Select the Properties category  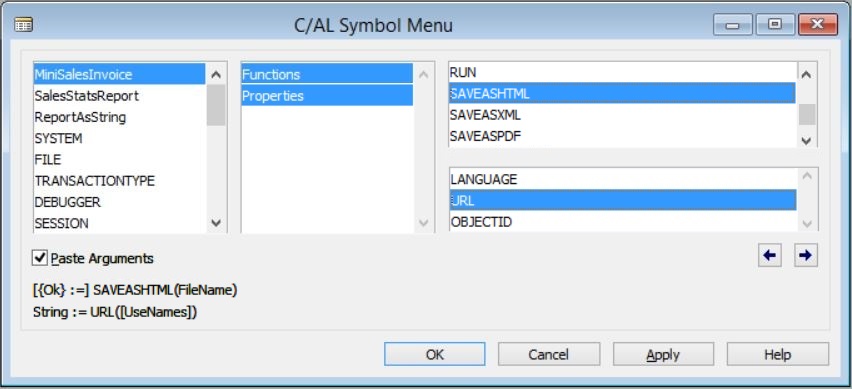[327, 96]
